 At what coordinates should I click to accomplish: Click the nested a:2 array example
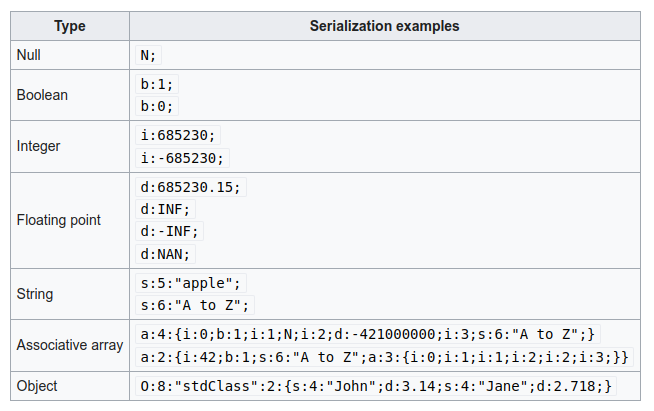tap(385, 357)
